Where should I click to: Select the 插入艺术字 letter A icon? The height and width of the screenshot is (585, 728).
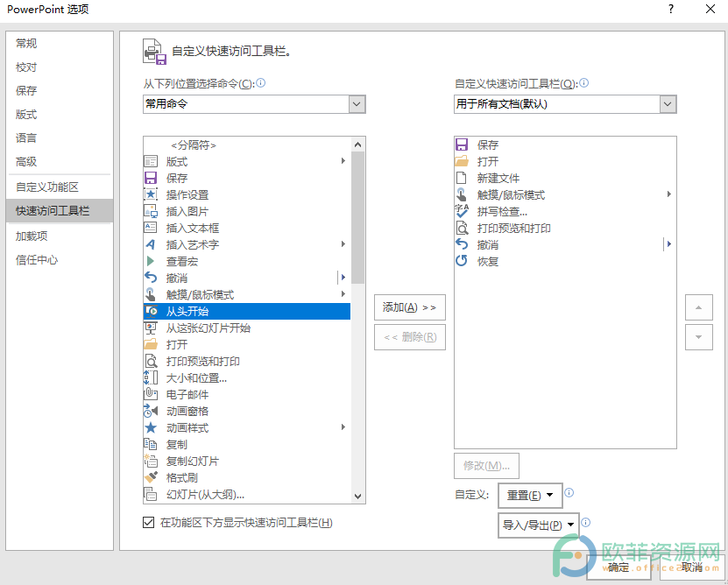(x=151, y=244)
